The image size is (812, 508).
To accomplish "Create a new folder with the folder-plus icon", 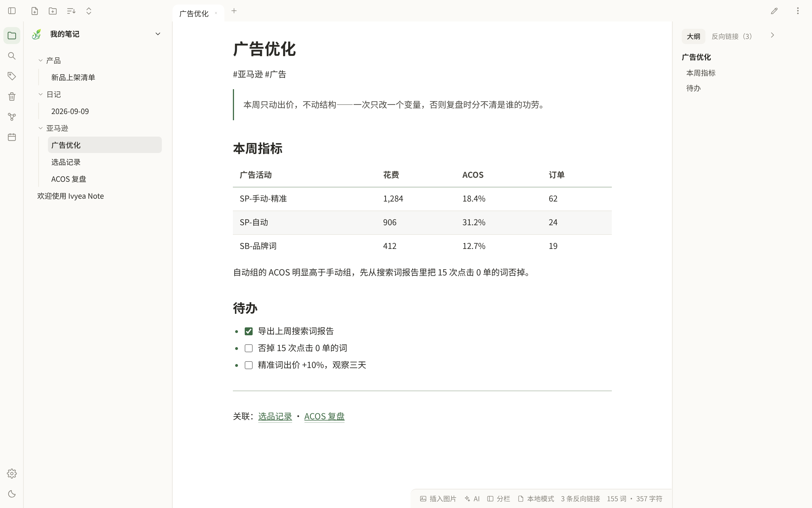I will coord(53,11).
